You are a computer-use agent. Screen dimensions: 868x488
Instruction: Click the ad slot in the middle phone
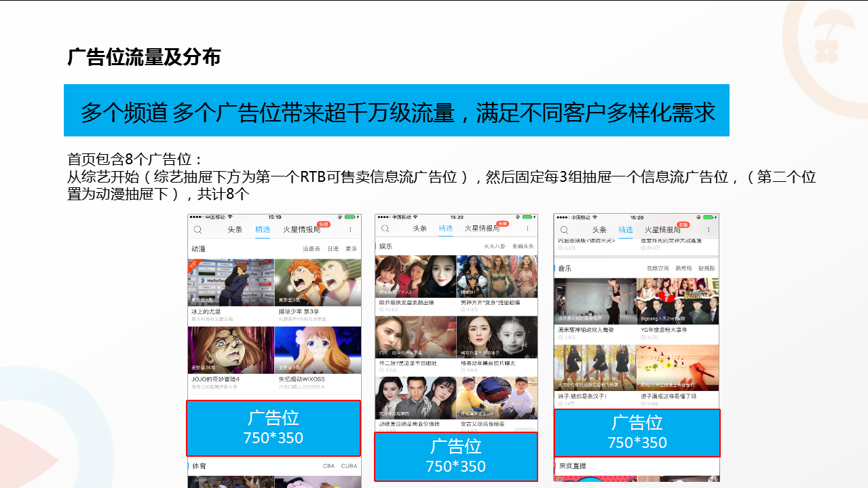click(456, 457)
